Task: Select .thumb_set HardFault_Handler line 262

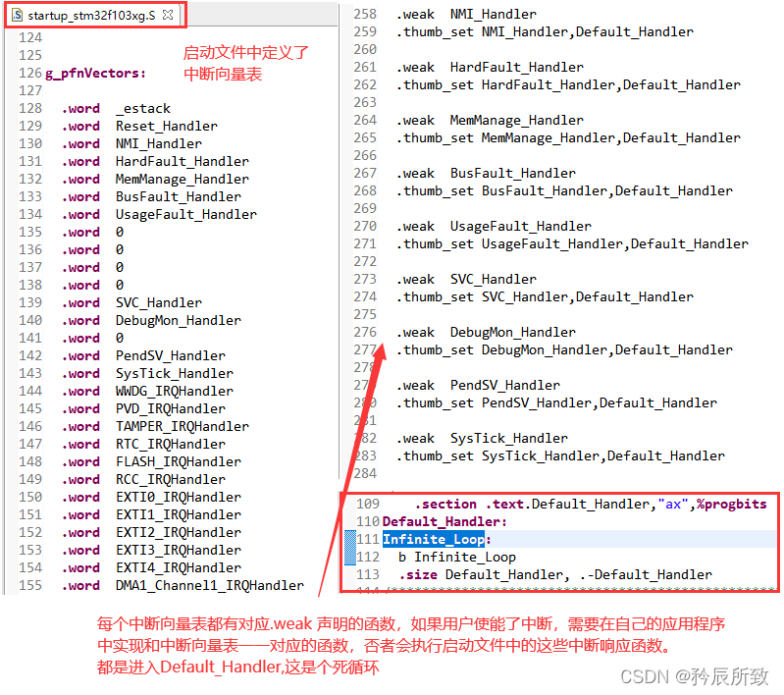Action: pyautogui.click(x=568, y=85)
